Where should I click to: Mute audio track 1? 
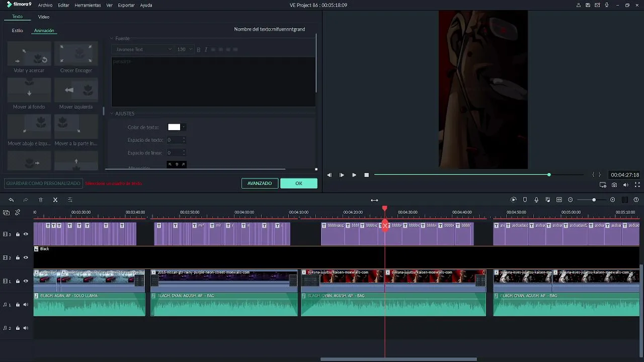(x=26, y=305)
